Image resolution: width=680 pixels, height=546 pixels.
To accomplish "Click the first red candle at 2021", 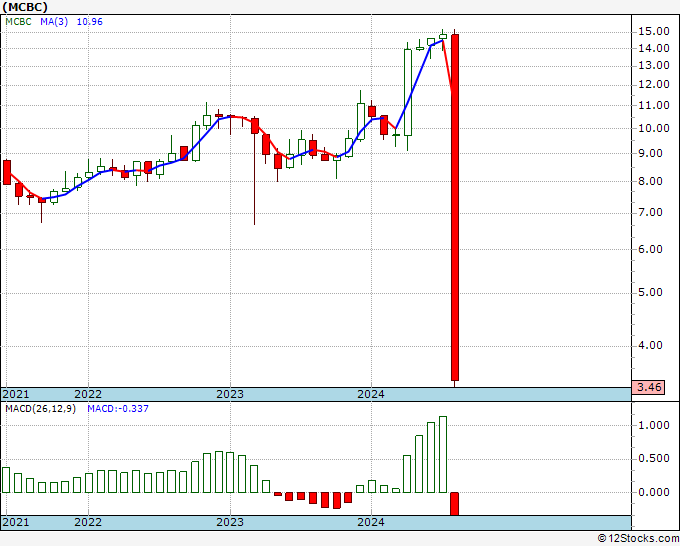I will pyautogui.click(x=7, y=173).
